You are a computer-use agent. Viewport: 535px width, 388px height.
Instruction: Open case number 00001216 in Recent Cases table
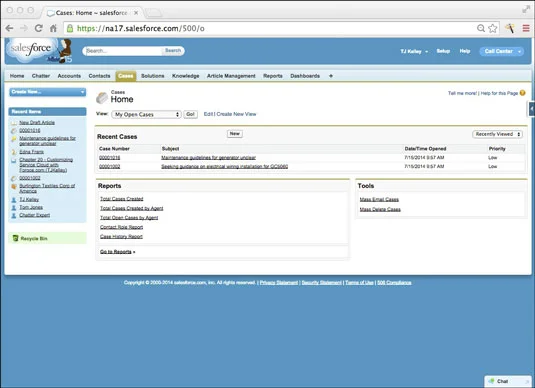pos(110,158)
